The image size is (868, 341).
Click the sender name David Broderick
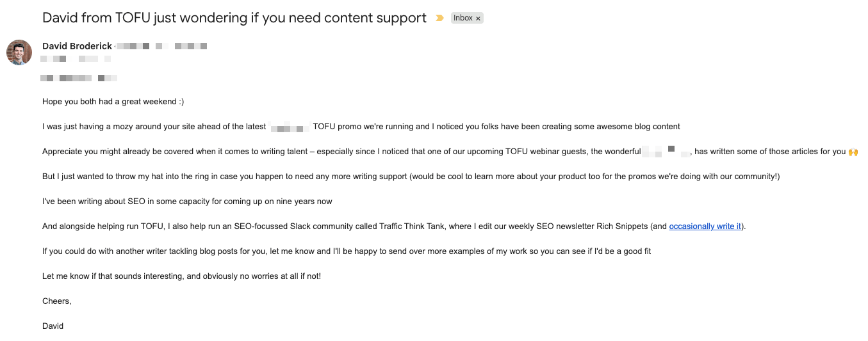(77, 46)
